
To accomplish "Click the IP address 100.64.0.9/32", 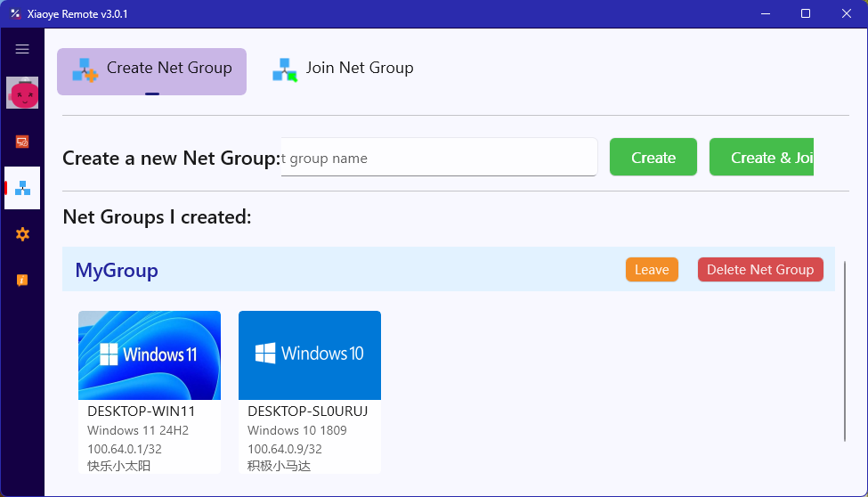I will coord(285,449).
